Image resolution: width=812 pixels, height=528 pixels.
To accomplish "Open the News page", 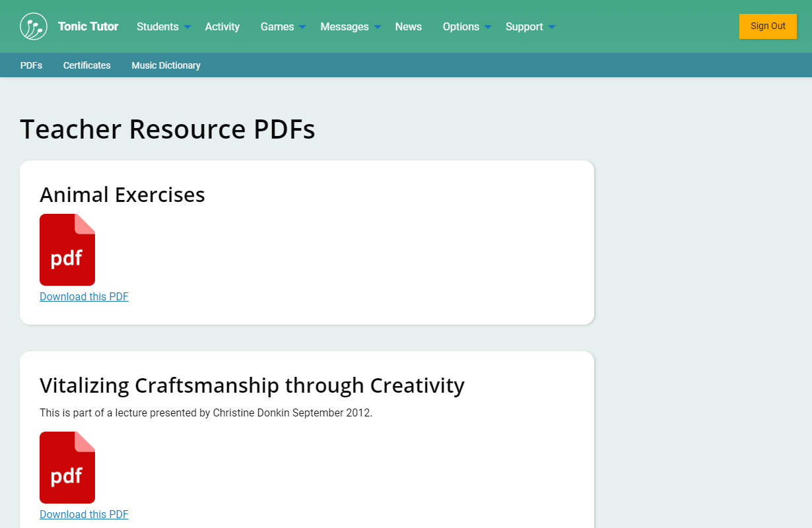I will [x=408, y=26].
